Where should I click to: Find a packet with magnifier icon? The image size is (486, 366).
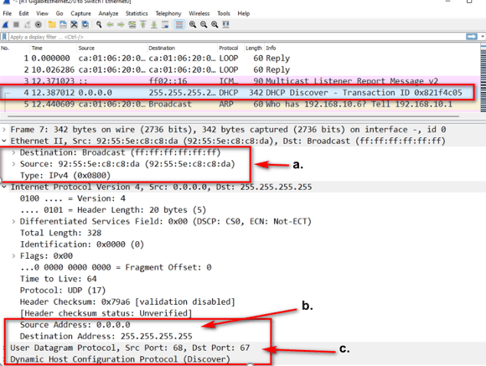(x=99, y=25)
